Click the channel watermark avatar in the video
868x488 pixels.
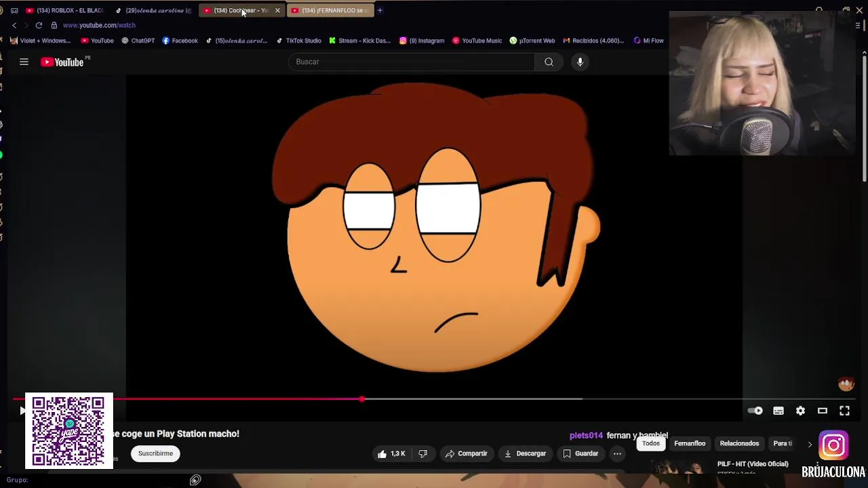coord(846,384)
